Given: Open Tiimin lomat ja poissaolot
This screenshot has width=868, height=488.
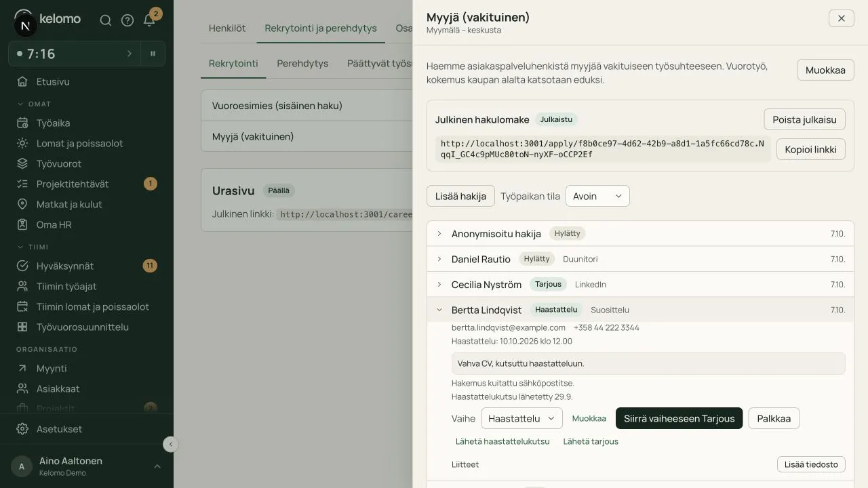Looking at the screenshot, I should tap(87, 306).
